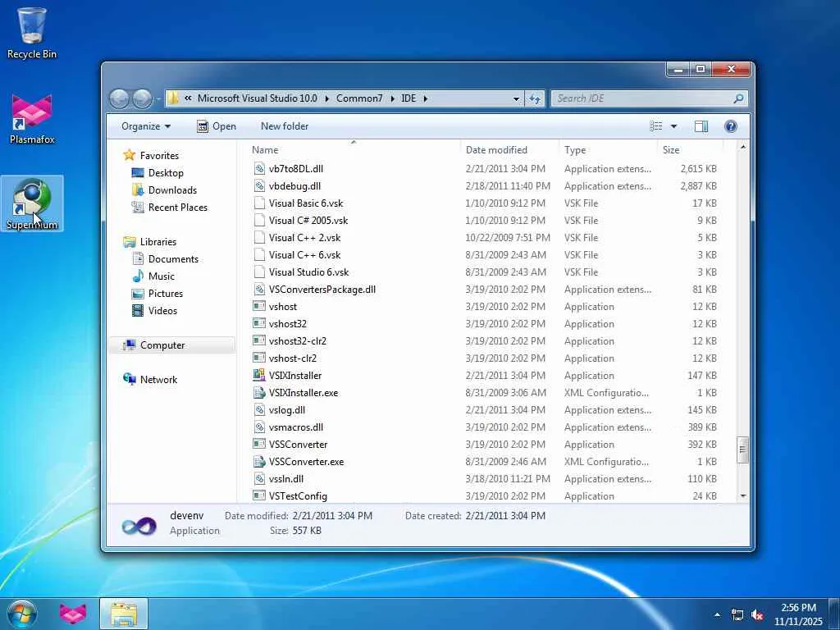Click the Music library icon

coord(138,276)
